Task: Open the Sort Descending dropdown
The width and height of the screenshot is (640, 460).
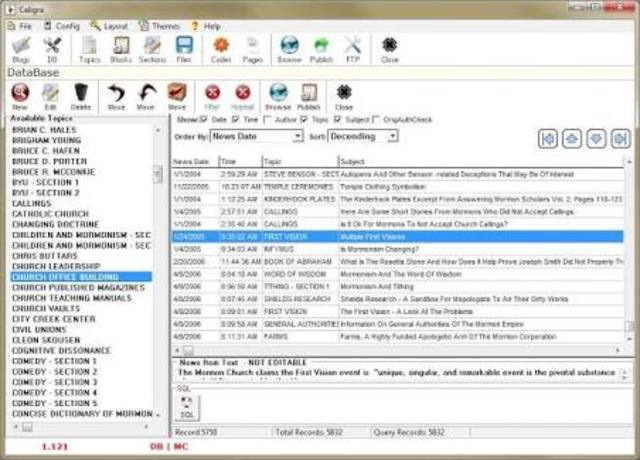Action: [363, 136]
